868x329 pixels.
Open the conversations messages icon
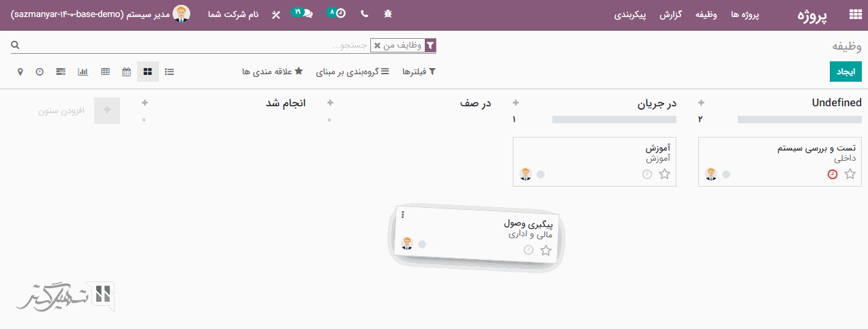coord(307,14)
